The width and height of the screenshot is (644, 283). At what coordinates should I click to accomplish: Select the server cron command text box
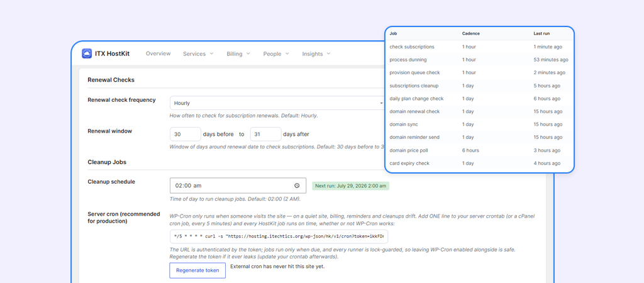click(x=279, y=237)
